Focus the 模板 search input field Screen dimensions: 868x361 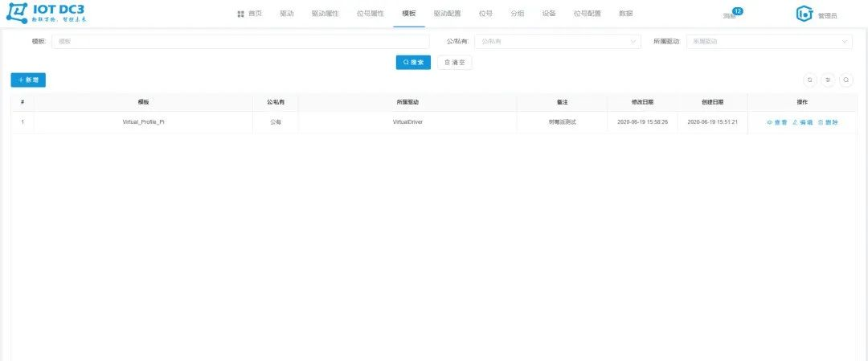(x=241, y=42)
